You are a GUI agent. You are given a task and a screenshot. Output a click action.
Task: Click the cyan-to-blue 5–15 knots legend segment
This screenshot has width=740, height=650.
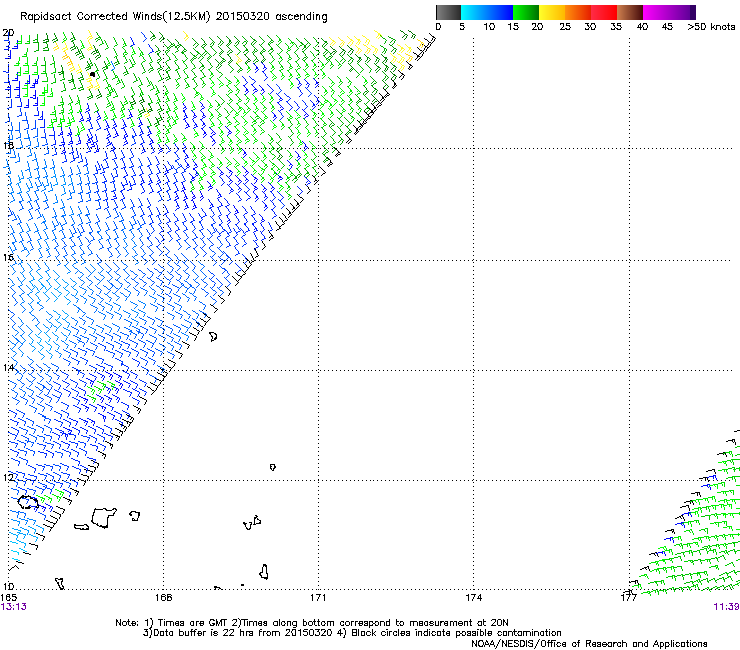pyautogui.click(x=487, y=12)
